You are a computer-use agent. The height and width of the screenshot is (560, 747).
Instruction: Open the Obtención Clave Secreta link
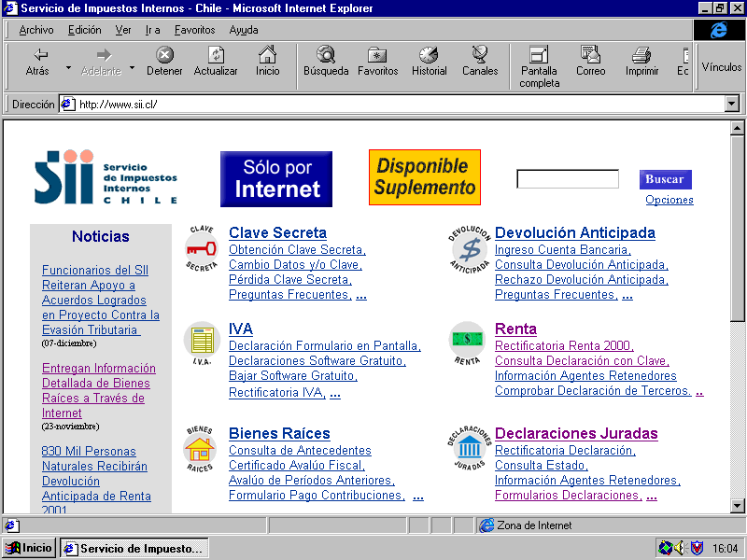[297, 249]
